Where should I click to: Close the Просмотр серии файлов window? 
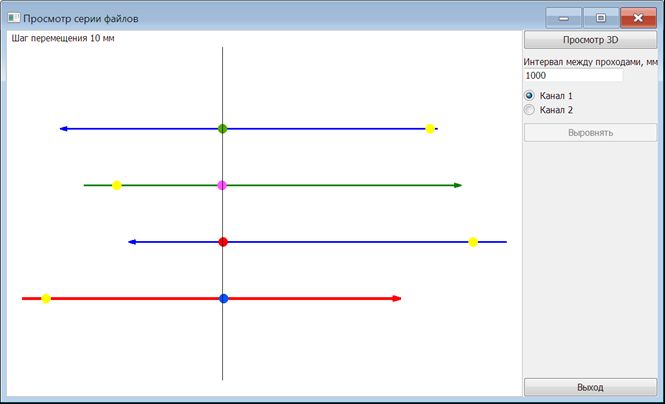(x=638, y=18)
